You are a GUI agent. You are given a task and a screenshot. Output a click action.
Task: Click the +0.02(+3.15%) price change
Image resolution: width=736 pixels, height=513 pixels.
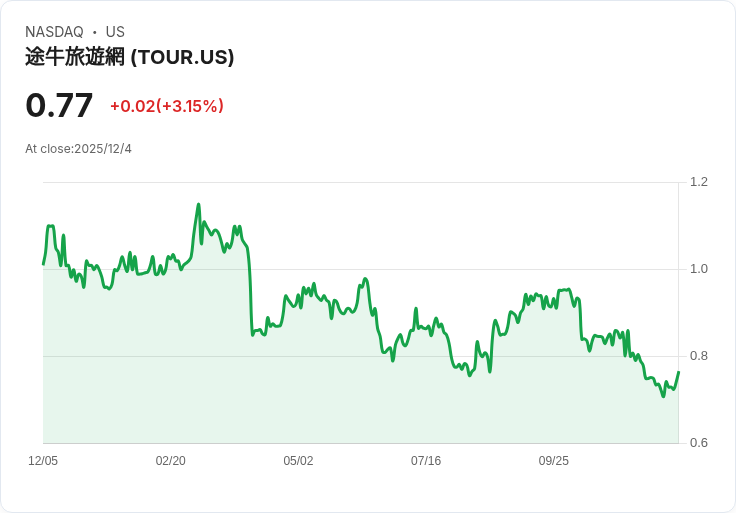click(x=167, y=106)
